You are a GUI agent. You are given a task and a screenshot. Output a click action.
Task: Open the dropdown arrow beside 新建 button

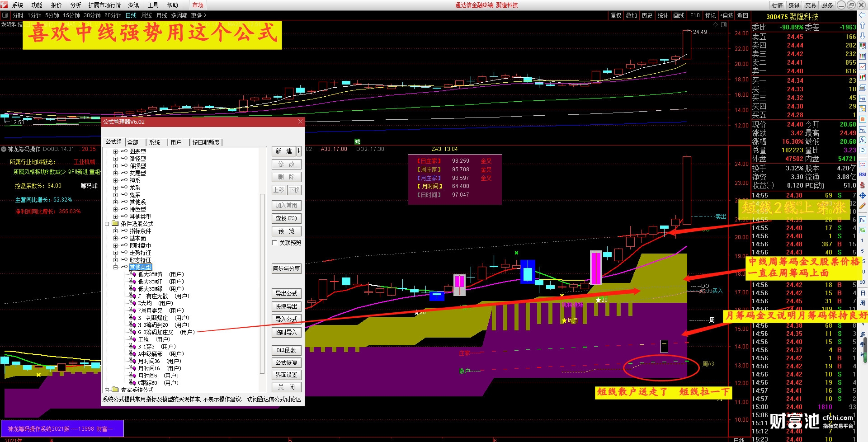pyautogui.click(x=299, y=151)
